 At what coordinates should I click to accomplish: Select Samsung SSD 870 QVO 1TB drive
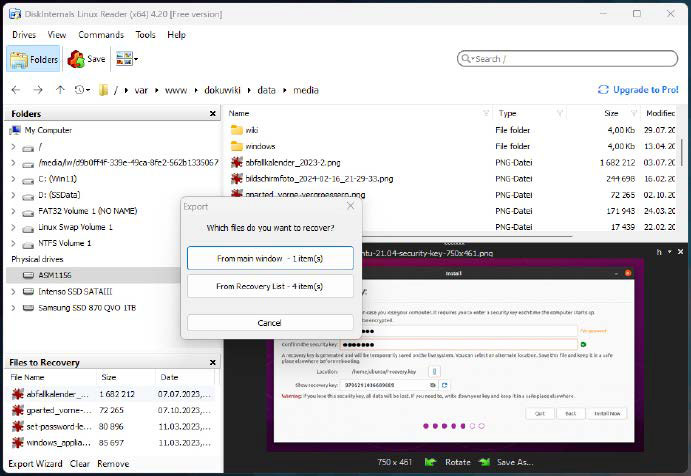coord(87,308)
